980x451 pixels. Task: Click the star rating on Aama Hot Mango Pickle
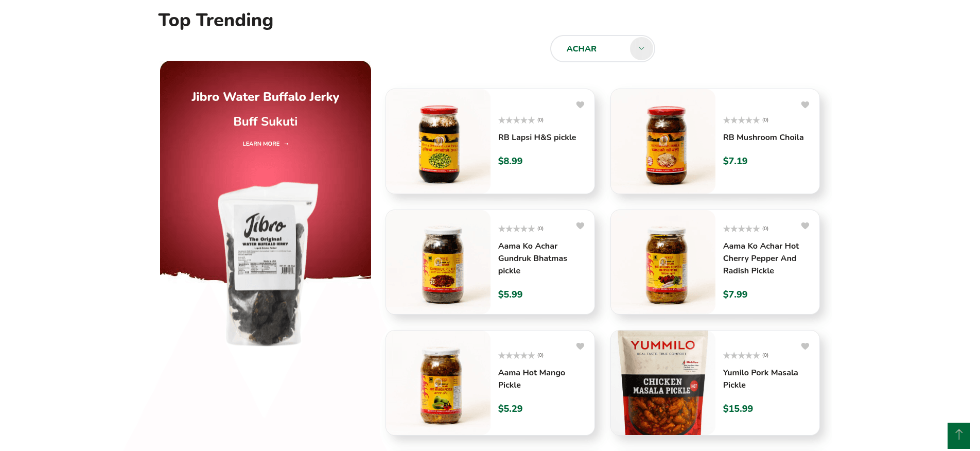click(x=516, y=355)
